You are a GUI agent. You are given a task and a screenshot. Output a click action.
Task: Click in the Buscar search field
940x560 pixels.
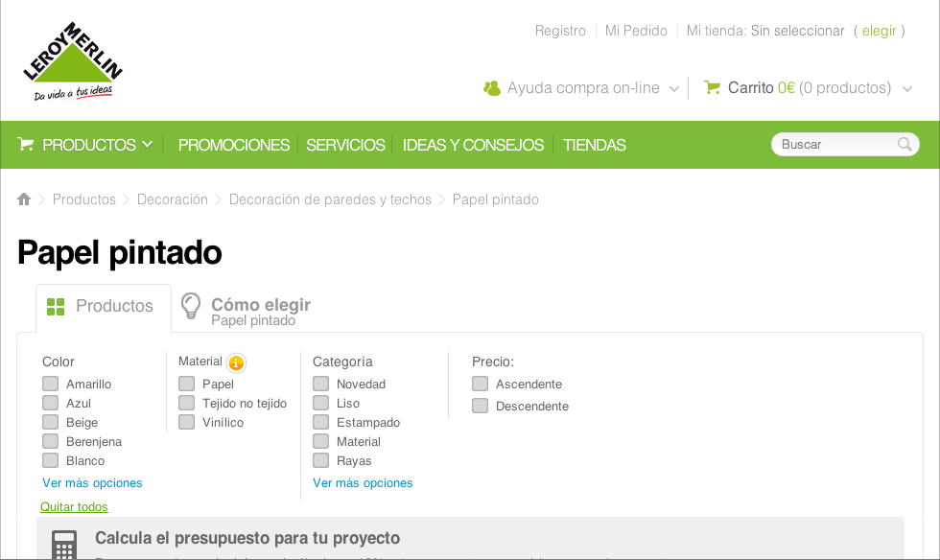click(x=834, y=145)
